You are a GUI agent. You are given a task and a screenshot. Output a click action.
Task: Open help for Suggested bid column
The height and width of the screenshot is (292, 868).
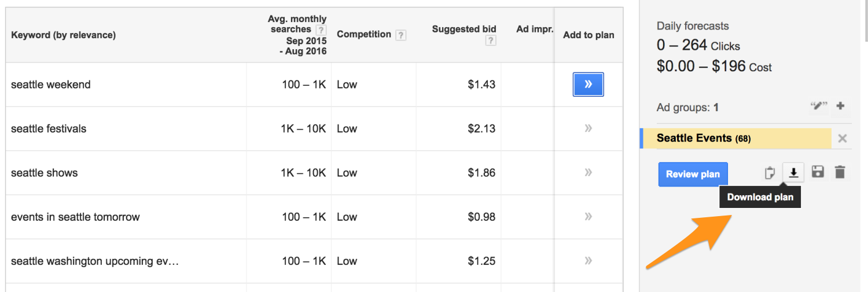(x=491, y=41)
